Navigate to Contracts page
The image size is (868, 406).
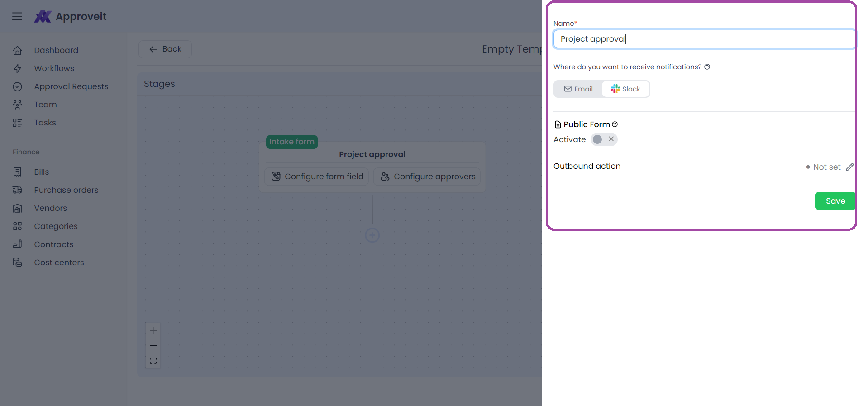[54, 244]
